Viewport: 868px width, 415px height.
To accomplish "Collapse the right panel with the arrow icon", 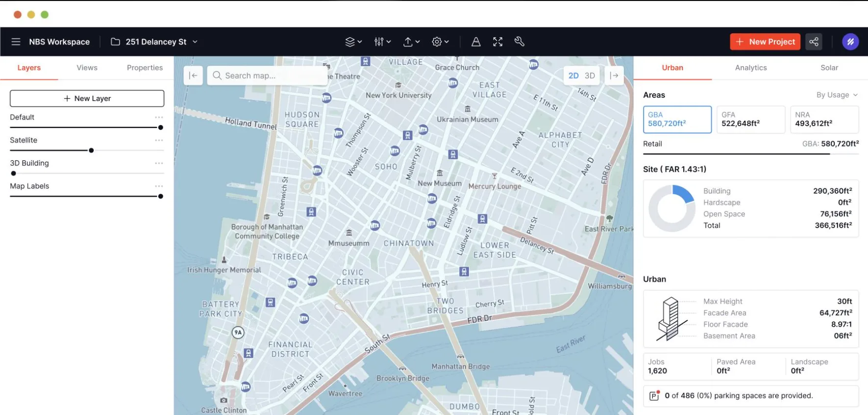I will pyautogui.click(x=614, y=76).
